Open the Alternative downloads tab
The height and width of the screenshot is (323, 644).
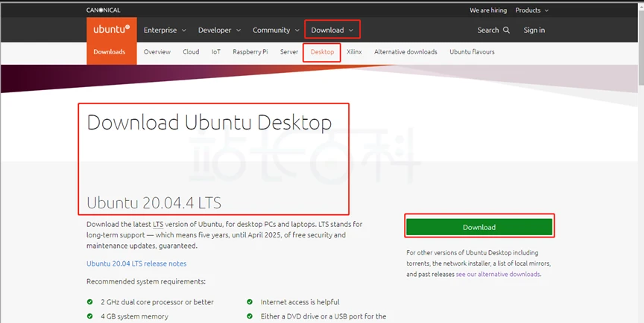tap(405, 52)
